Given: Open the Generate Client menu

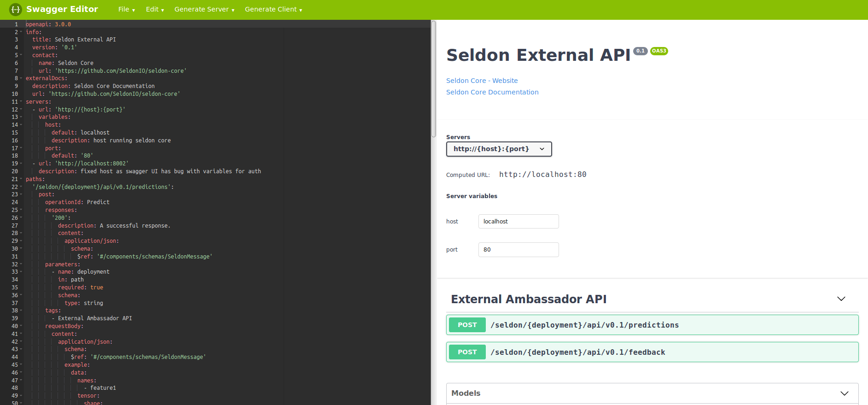Looking at the screenshot, I should pyautogui.click(x=274, y=9).
